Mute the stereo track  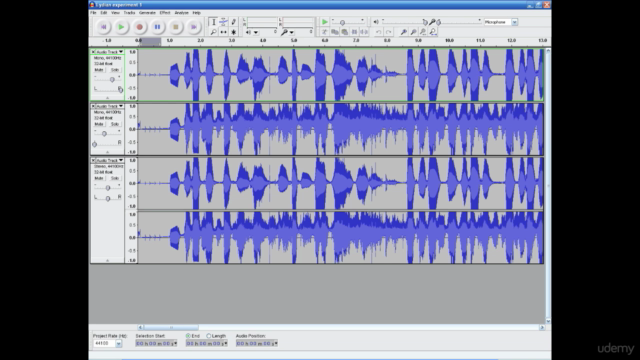pyautogui.click(x=99, y=178)
